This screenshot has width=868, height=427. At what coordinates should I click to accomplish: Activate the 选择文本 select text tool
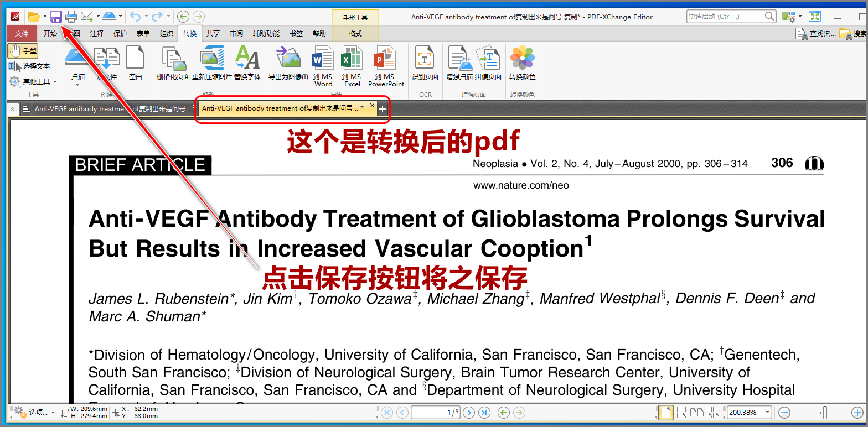click(29, 66)
